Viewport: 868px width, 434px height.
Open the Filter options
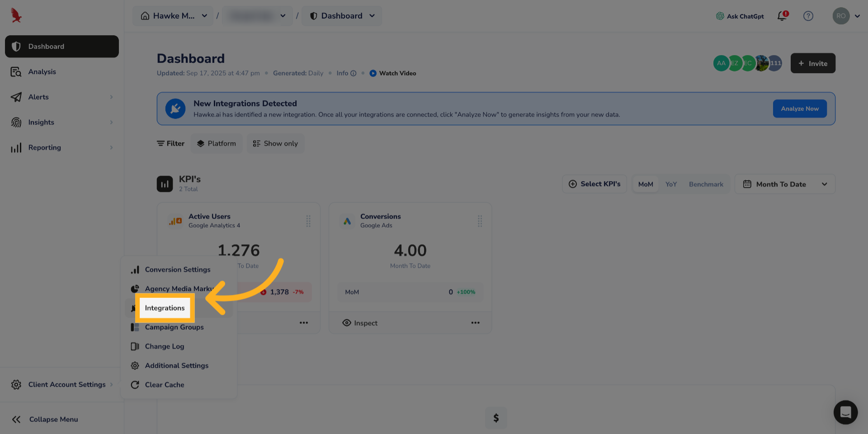point(171,144)
